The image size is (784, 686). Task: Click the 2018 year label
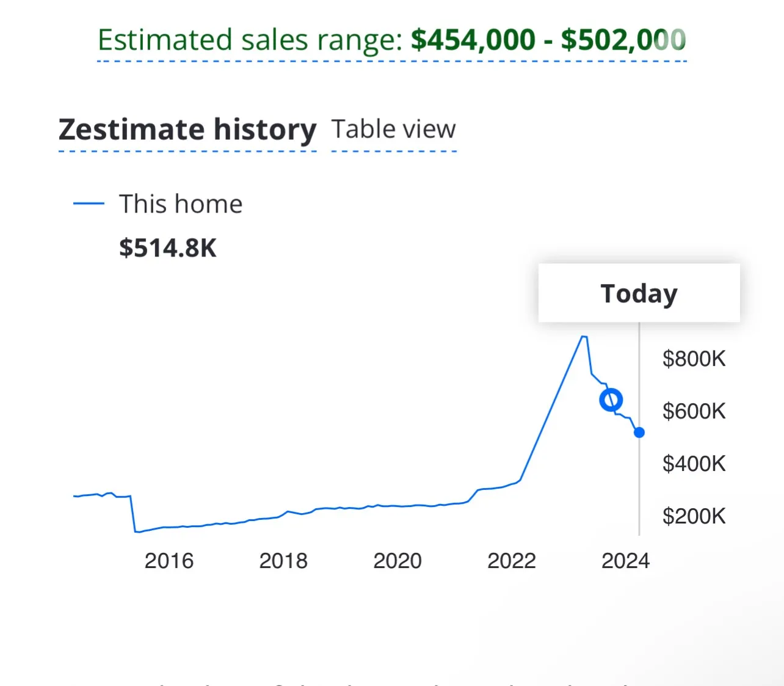[x=283, y=561]
